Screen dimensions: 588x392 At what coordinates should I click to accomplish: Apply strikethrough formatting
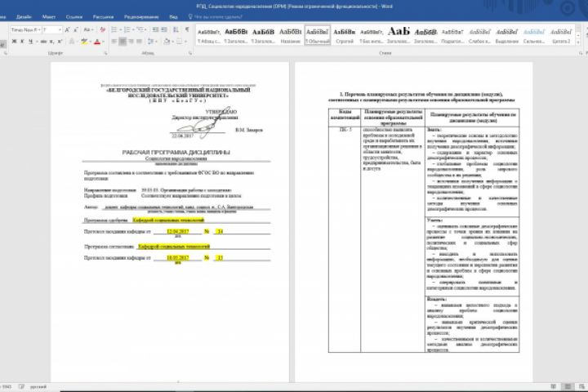click(44, 42)
